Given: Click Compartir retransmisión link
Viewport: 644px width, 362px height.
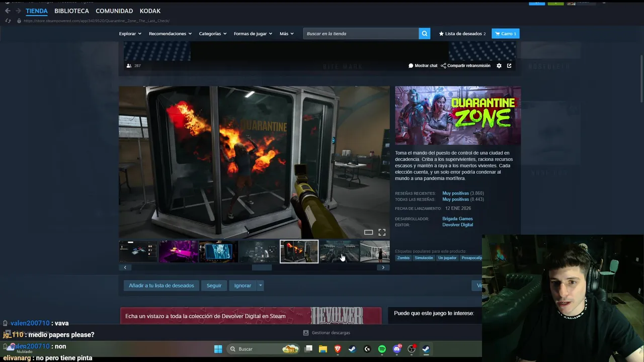Looking at the screenshot, I should 465,66.
